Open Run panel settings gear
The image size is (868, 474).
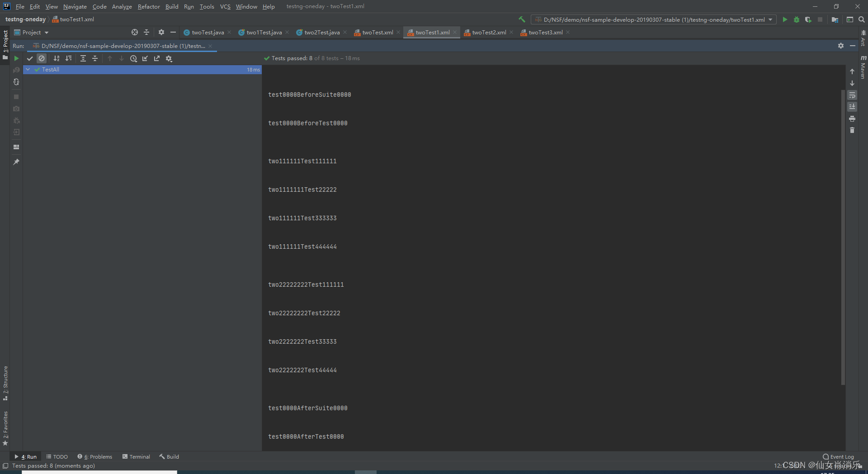point(841,46)
